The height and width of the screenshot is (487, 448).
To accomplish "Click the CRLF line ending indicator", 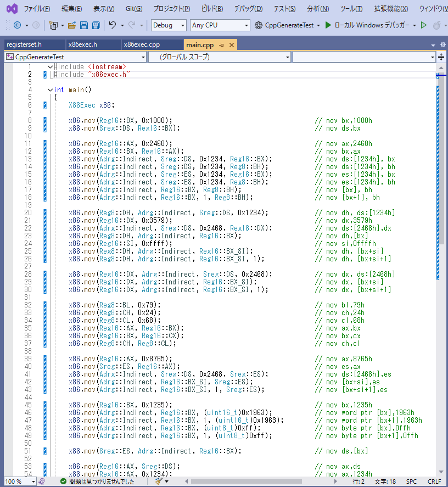I will [x=434, y=482].
